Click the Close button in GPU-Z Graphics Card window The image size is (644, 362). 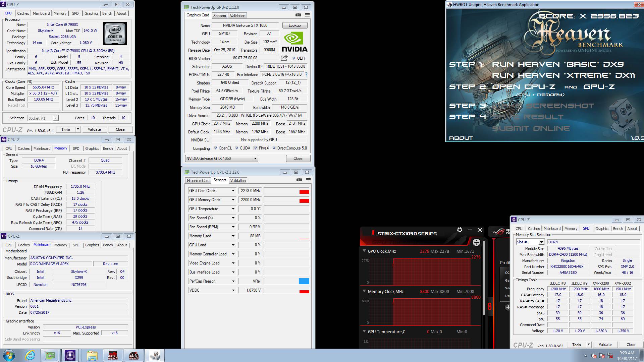[298, 159]
